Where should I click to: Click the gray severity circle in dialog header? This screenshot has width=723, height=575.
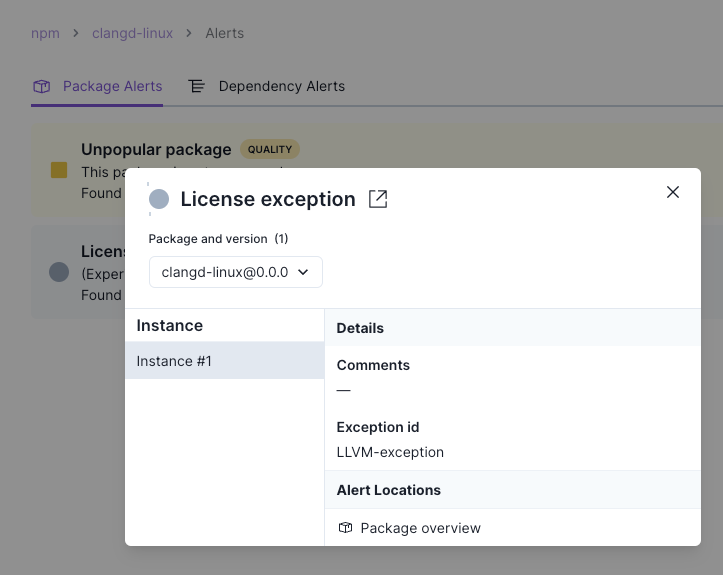pos(159,199)
